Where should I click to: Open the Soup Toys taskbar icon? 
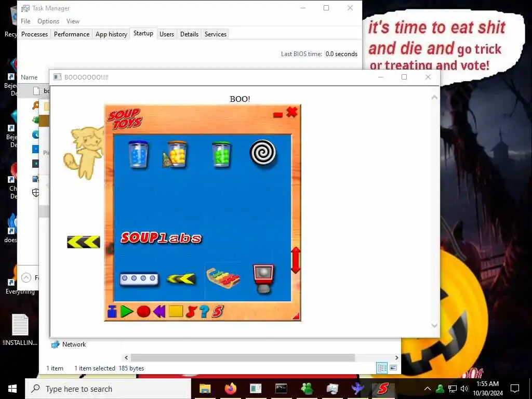383,389
